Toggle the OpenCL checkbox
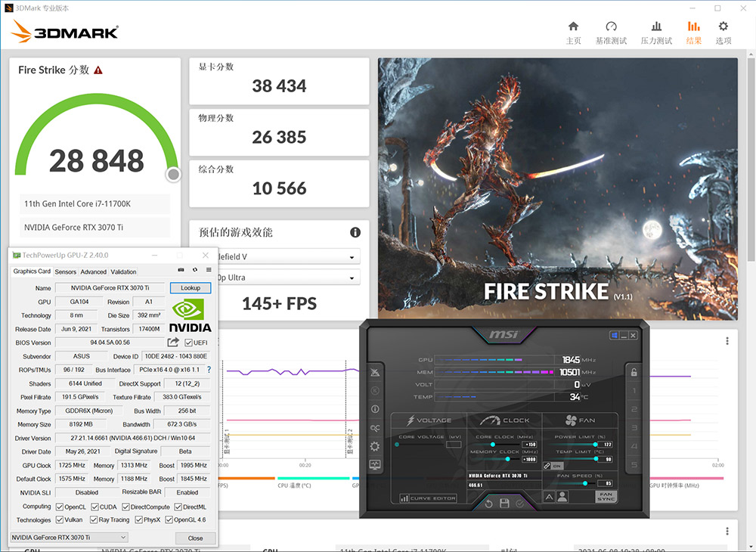The image size is (756, 552). pyautogui.click(x=60, y=507)
